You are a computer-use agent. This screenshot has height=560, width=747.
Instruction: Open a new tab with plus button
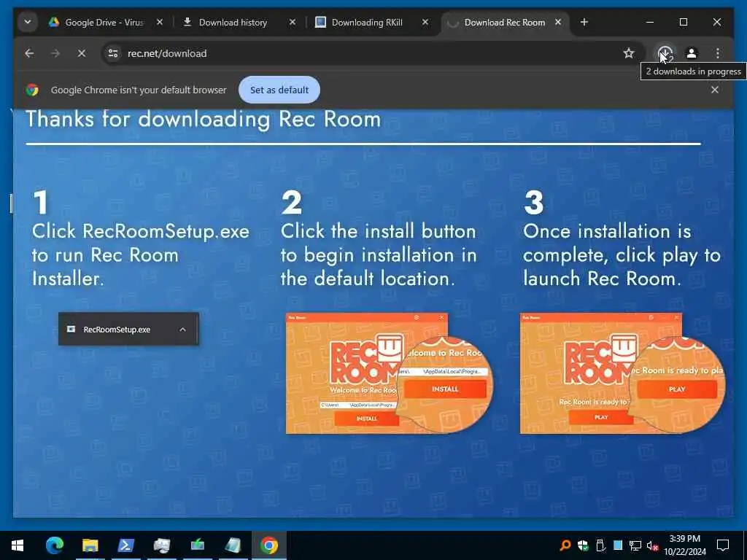pyautogui.click(x=584, y=23)
